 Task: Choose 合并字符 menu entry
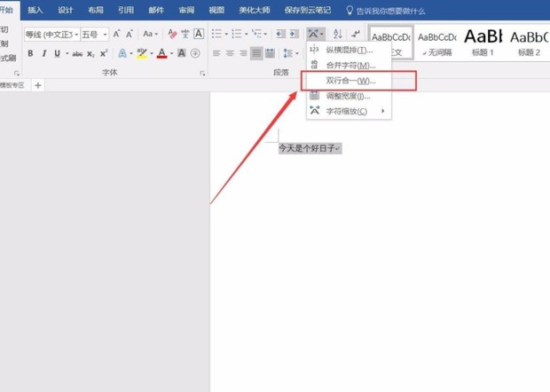click(347, 66)
